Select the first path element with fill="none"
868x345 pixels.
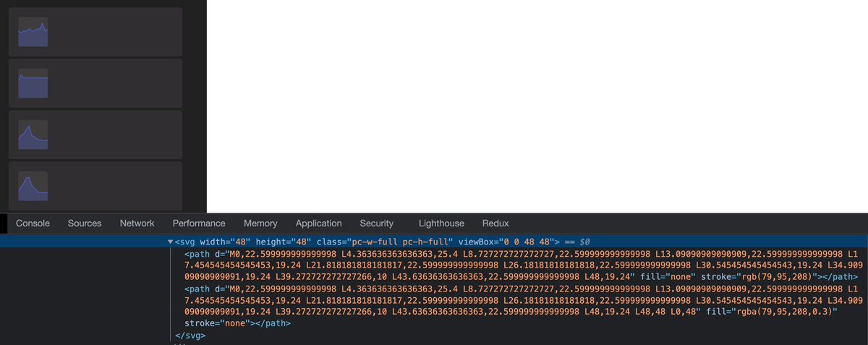tap(521, 265)
